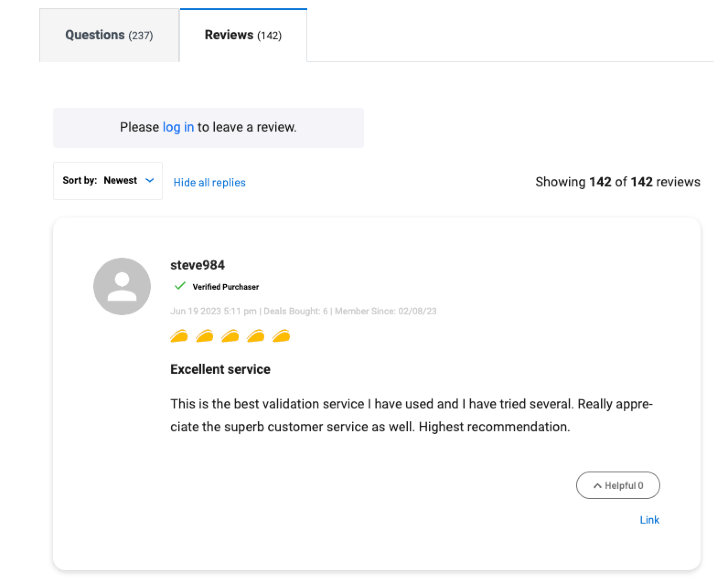Screen dimensions: 728x583
Task: Click the Verified Purchaser label text
Action: 226,287
